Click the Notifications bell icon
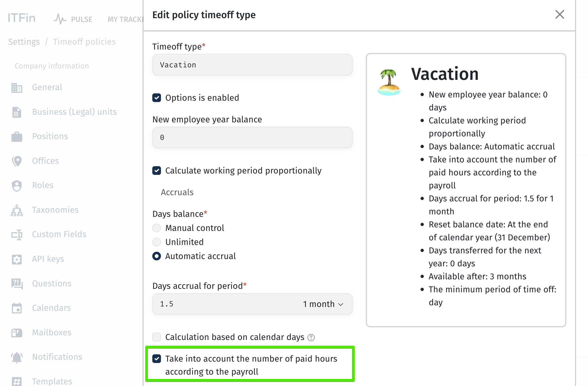 [x=17, y=357]
